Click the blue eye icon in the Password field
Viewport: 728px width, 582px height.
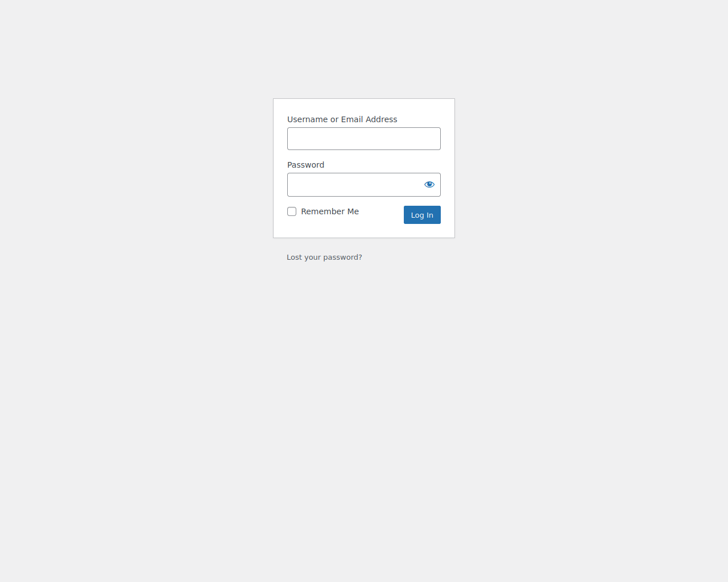click(429, 185)
